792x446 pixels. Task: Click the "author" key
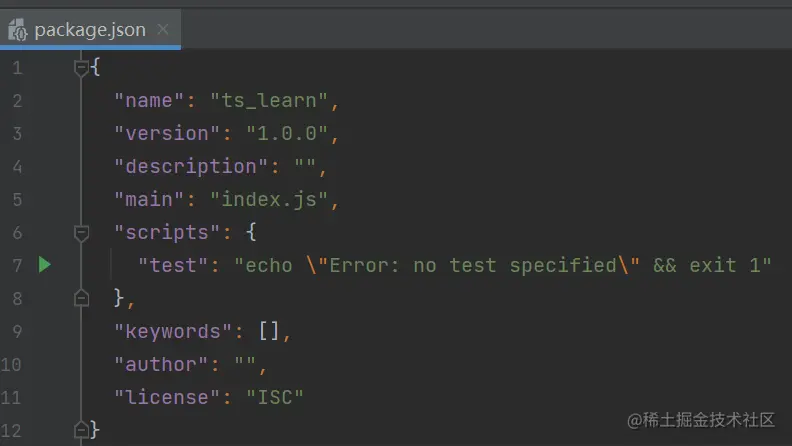click(161, 365)
